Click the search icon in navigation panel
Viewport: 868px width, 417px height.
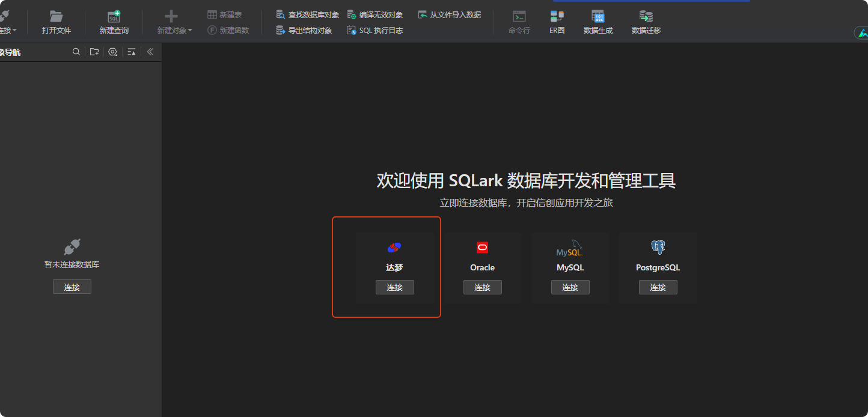[x=76, y=52]
